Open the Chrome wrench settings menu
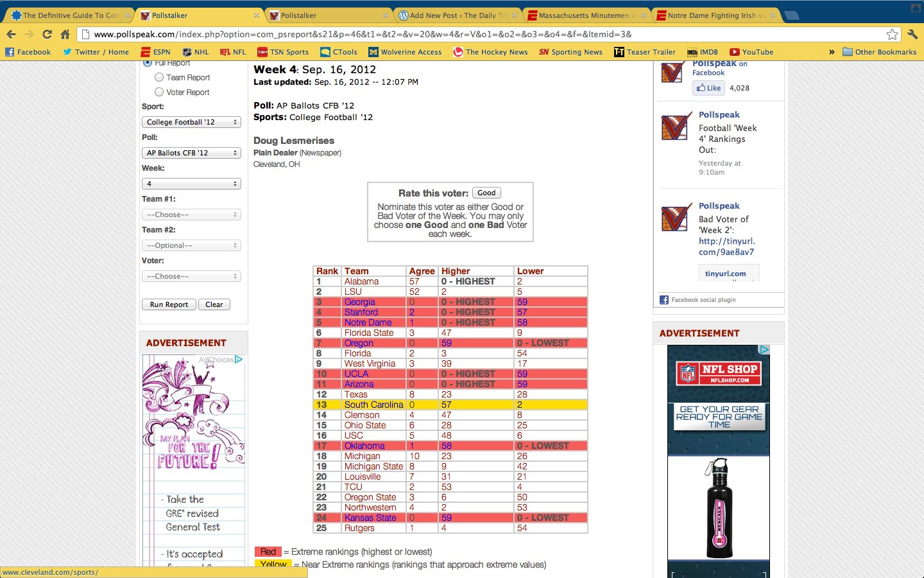This screenshot has width=924, height=578. pos(912,35)
